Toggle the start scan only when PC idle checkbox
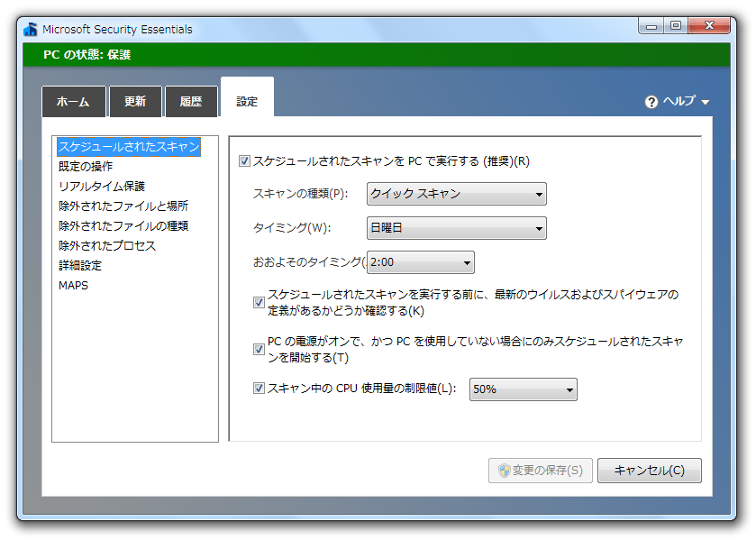Viewport: 756px width, 540px height. point(259,350)
